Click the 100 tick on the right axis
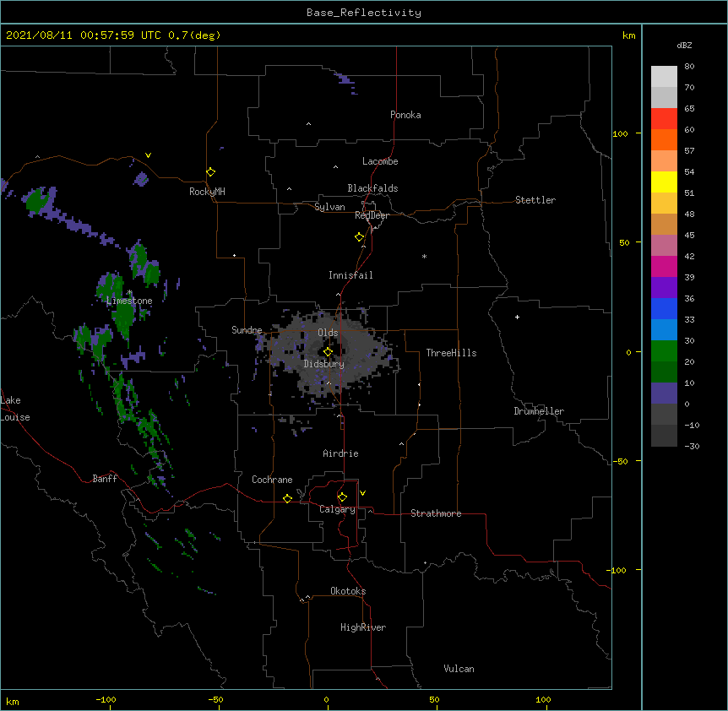 [x=620, y=133]
